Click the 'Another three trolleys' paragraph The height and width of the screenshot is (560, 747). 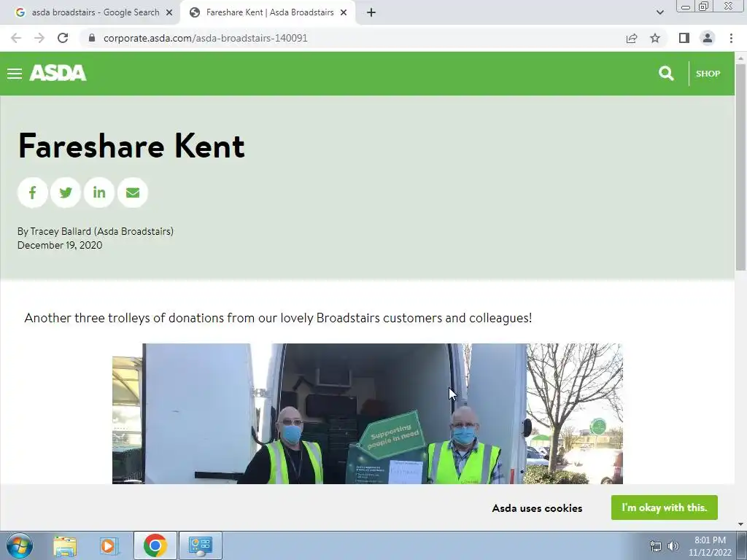[278, 318]
